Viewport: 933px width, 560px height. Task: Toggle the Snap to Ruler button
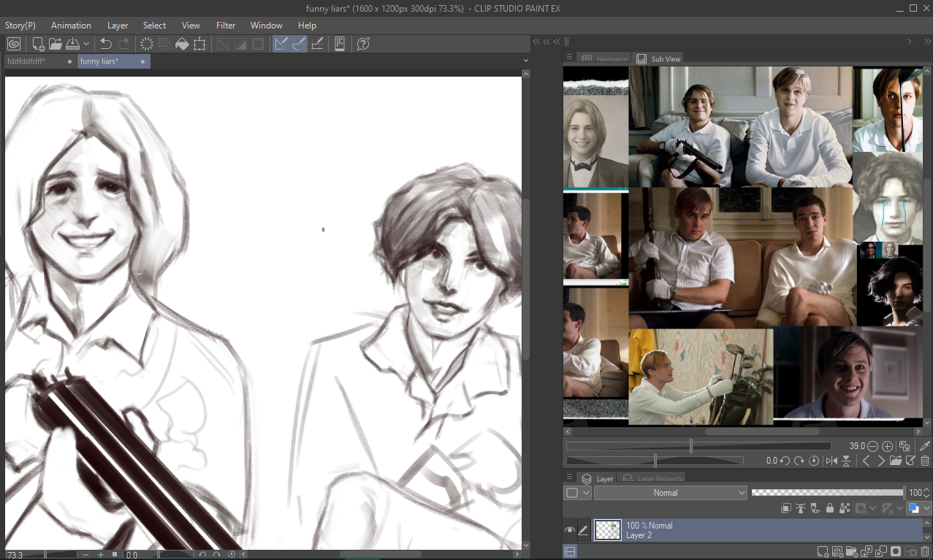pyautogui.click(x=281, y=44)
